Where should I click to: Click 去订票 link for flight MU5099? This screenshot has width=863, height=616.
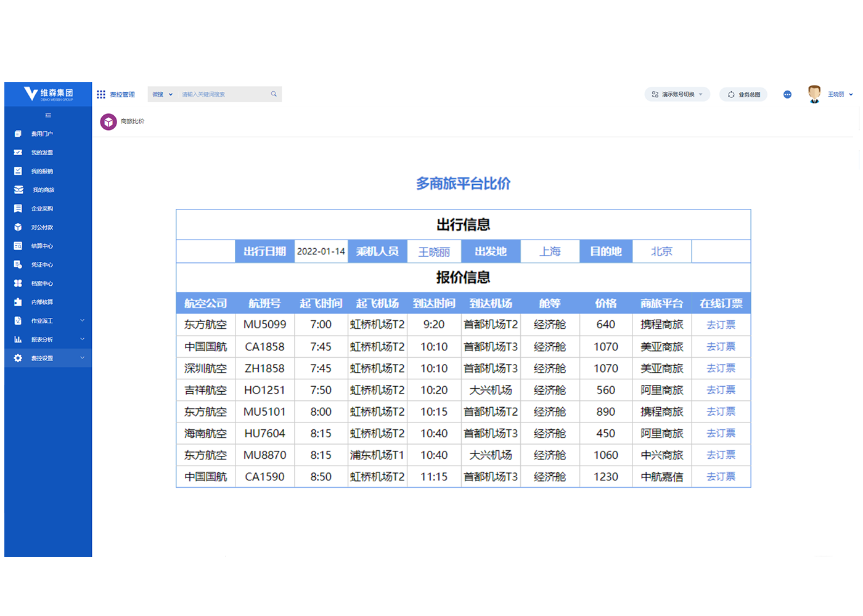(x=721, y=325)
